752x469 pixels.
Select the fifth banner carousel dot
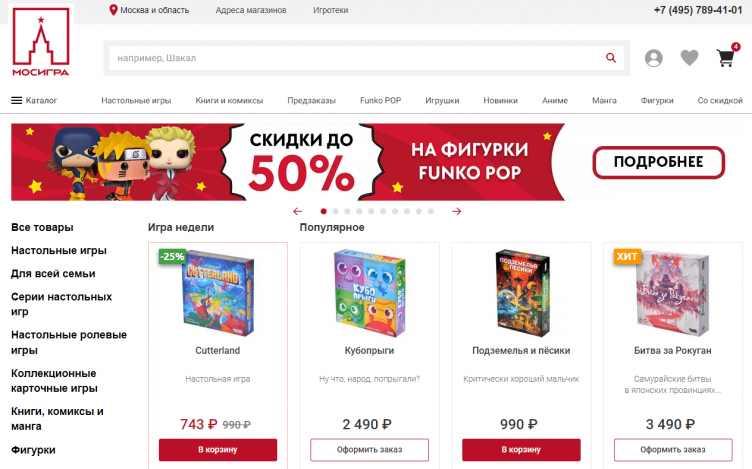pos(371,211)
